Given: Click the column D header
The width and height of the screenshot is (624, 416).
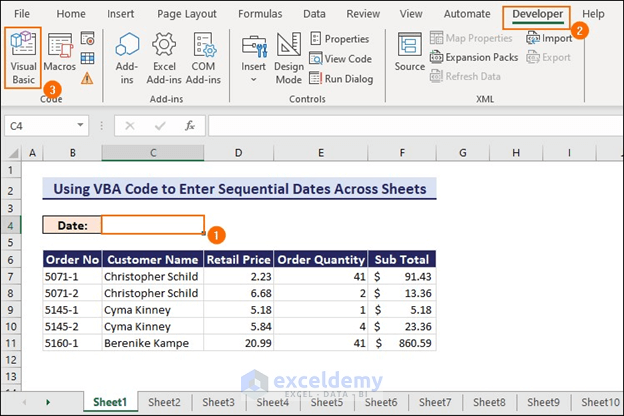Looking at the screenshot, I should tap(238, 153).
